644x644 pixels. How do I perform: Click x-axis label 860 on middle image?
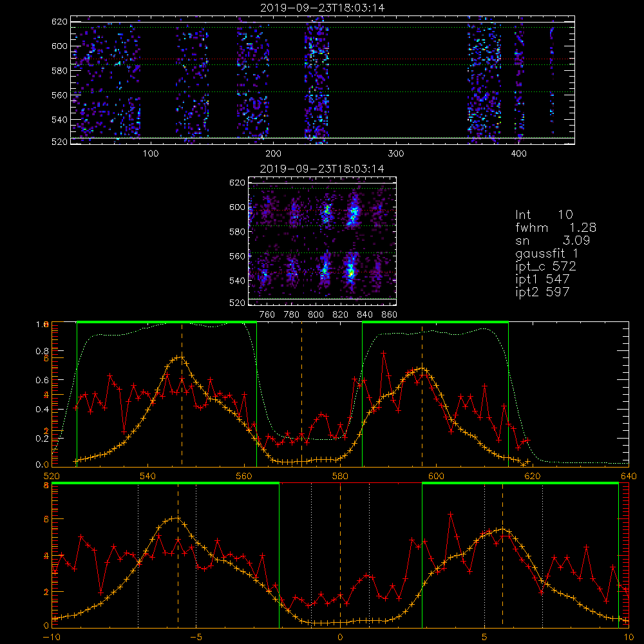point(390,315)
